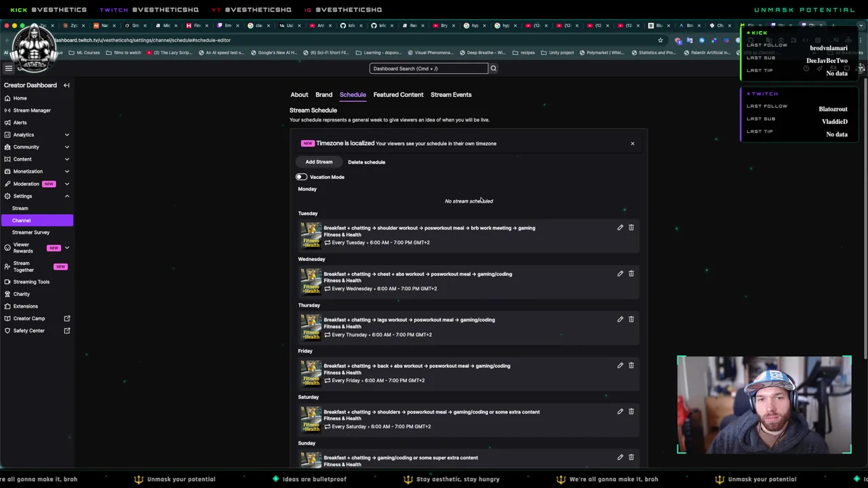This screenshot has height=488, width=868.
Task: Open the recipes bookmark folder
Action: [524, 52]
